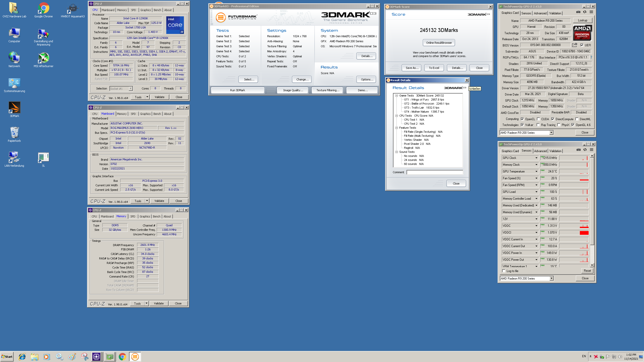Image resolution: width=644 pixels, height=362 pixels.
Task: Switch to GPU-Z taskbar icon
Action: point(110,356)
